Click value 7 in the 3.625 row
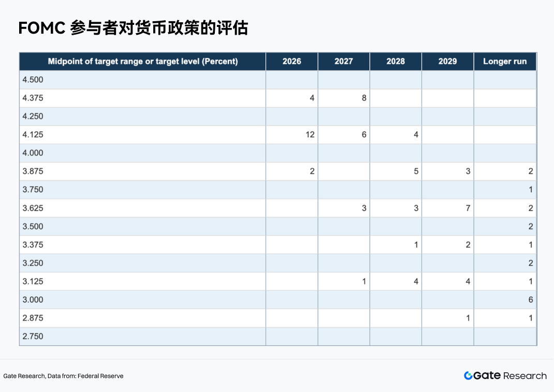The height and width of the screenshot is (392, 554). tap(468, 208)
